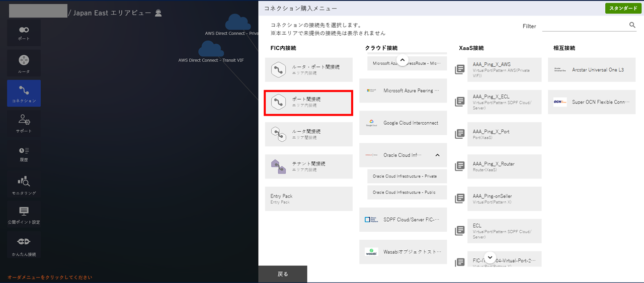Image resolution: width=644 pixels, height=283 pixels.
Task: Click the AAA_Ping-onSeller list icon
Action: [459, 199]
